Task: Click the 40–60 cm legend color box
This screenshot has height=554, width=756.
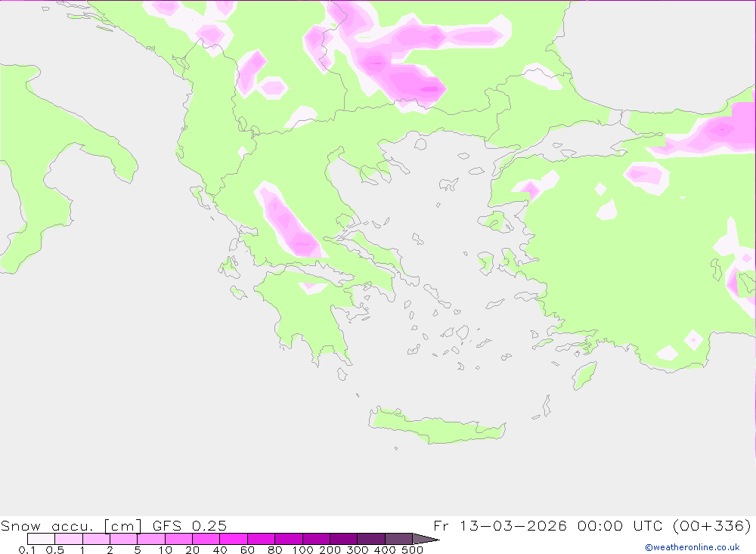Action: (234, 539)
